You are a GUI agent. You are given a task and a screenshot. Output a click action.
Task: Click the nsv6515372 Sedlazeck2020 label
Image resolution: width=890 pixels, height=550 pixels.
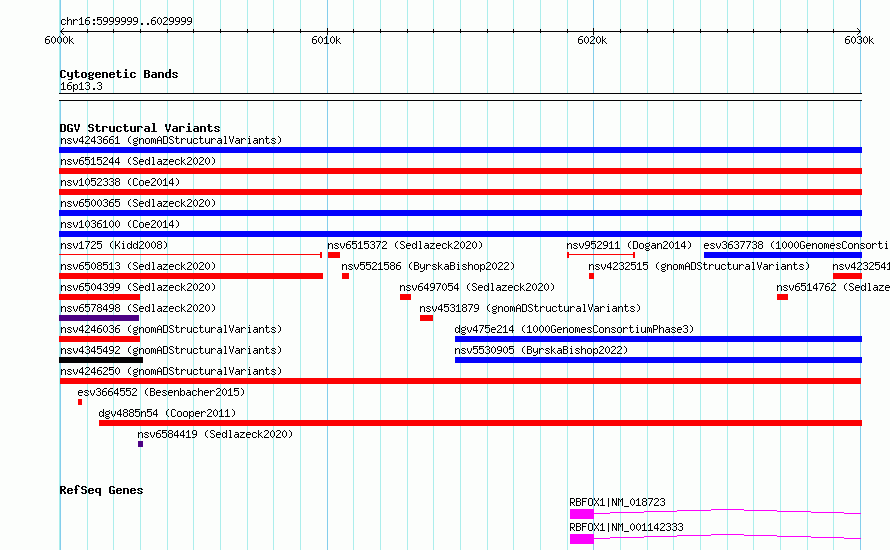pos(405,245)
